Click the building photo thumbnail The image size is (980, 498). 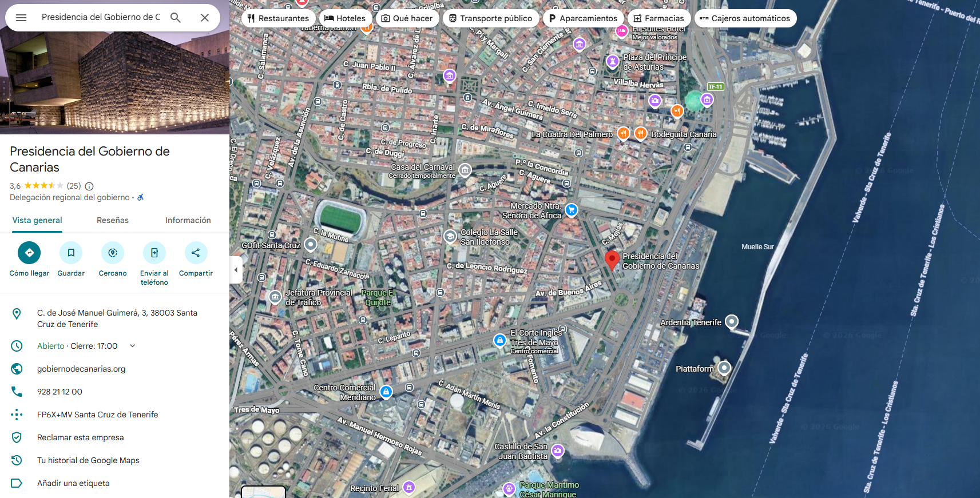coord(114,74)
